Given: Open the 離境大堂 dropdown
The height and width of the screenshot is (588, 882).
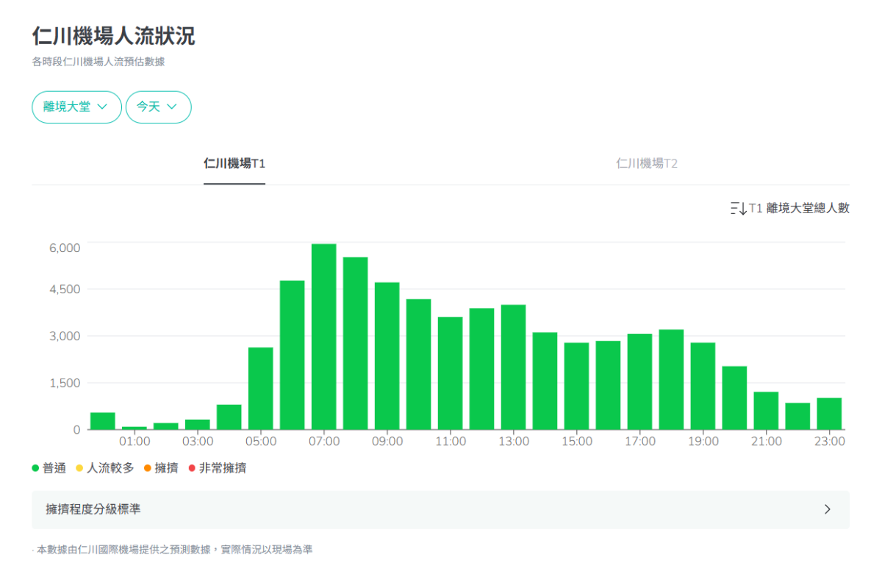Looking at the screenshot, I should coord(76,107).
